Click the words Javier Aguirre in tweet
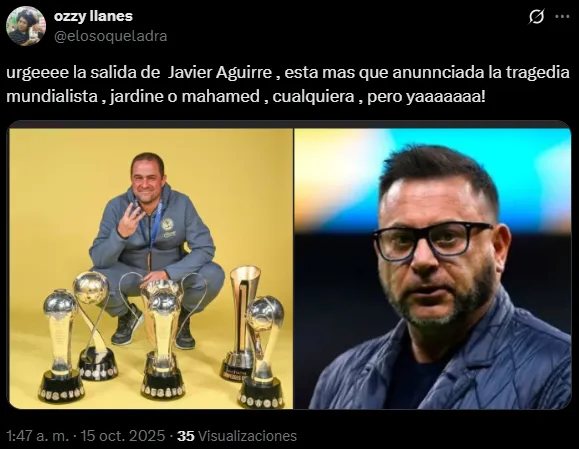579x449 pixels. pyautogui.click(x=220, y=73)
